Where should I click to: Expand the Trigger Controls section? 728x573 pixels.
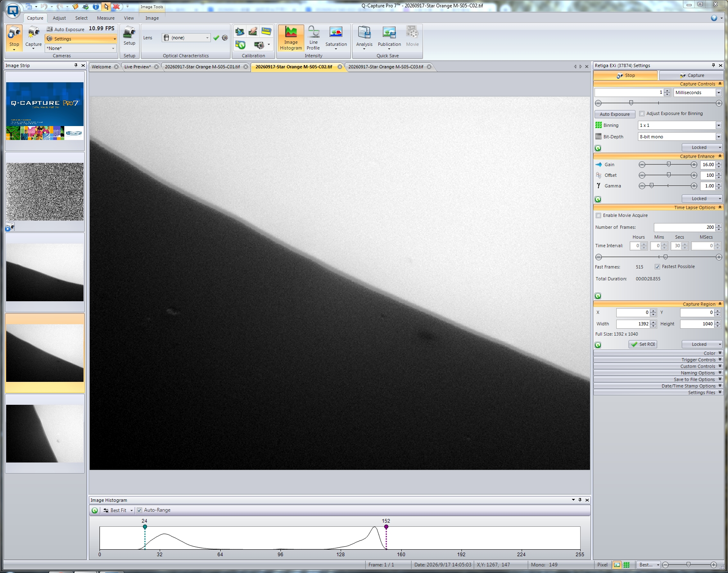pyautogui.click(x=658, y=360)
